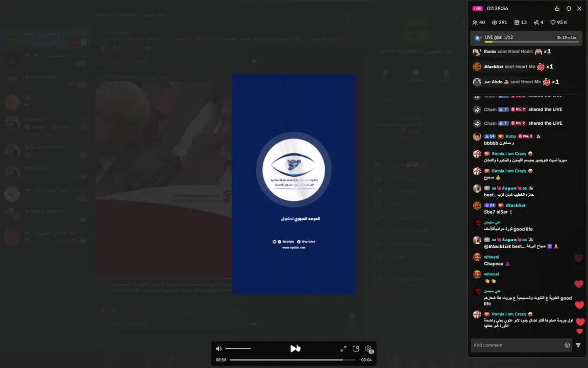Toggle remaining time -00:04 label
588x368 pixels.
[365, 360]
